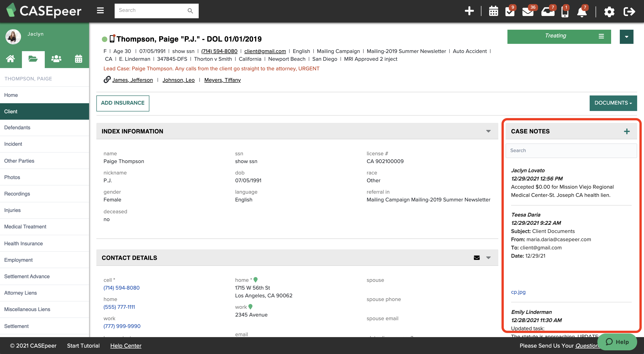Select the contacts icon in the sidebar
The image size is (644, 354).
[56, 59]
